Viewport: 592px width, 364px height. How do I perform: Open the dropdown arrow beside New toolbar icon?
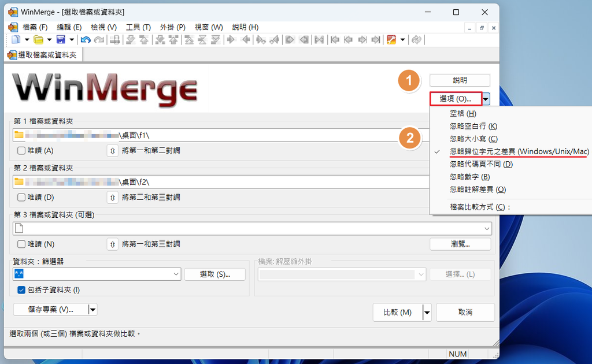27,40
